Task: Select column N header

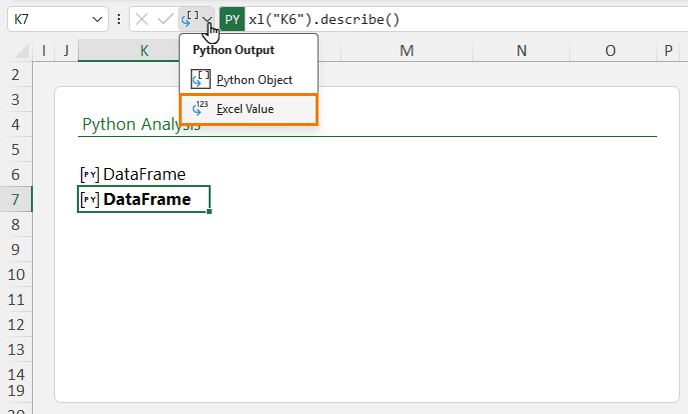Action: point(521,50)
